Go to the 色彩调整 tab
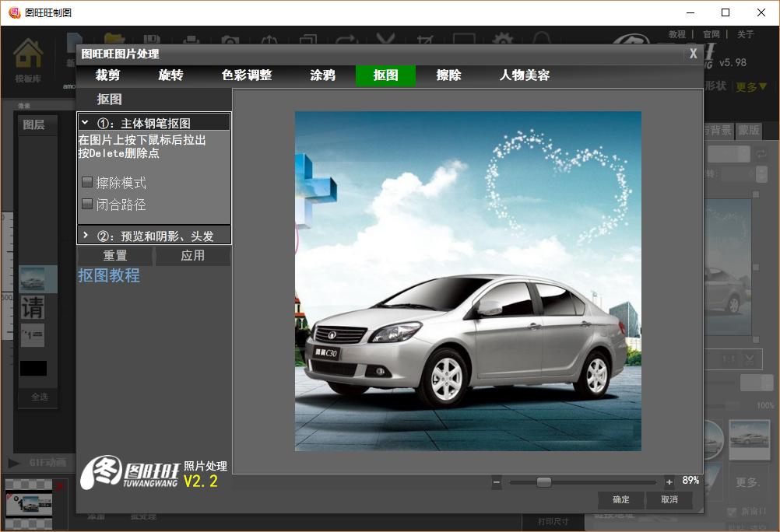The image size is (780, 532). [x=247, y=75]
